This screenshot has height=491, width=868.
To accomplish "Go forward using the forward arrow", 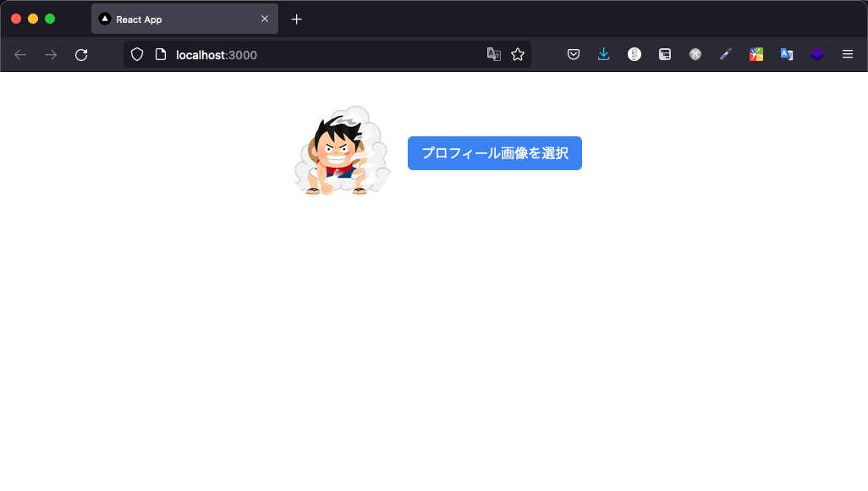I will 51,55.
